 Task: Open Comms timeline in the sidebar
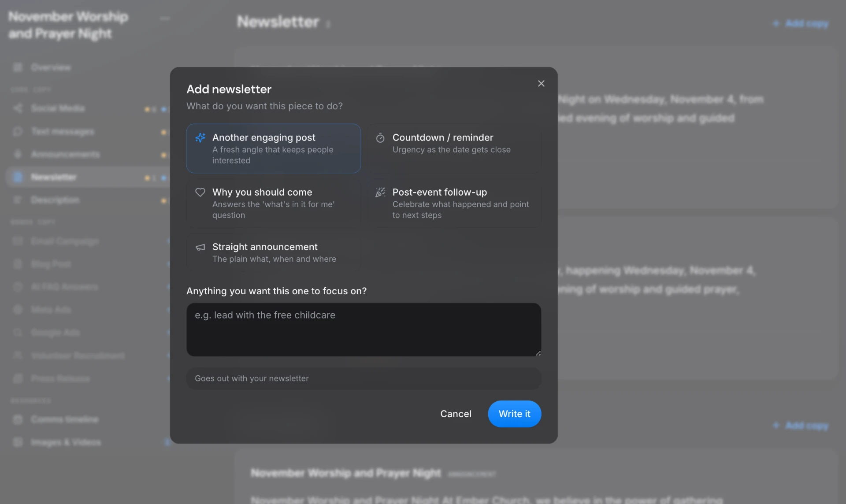click(88, 419)
